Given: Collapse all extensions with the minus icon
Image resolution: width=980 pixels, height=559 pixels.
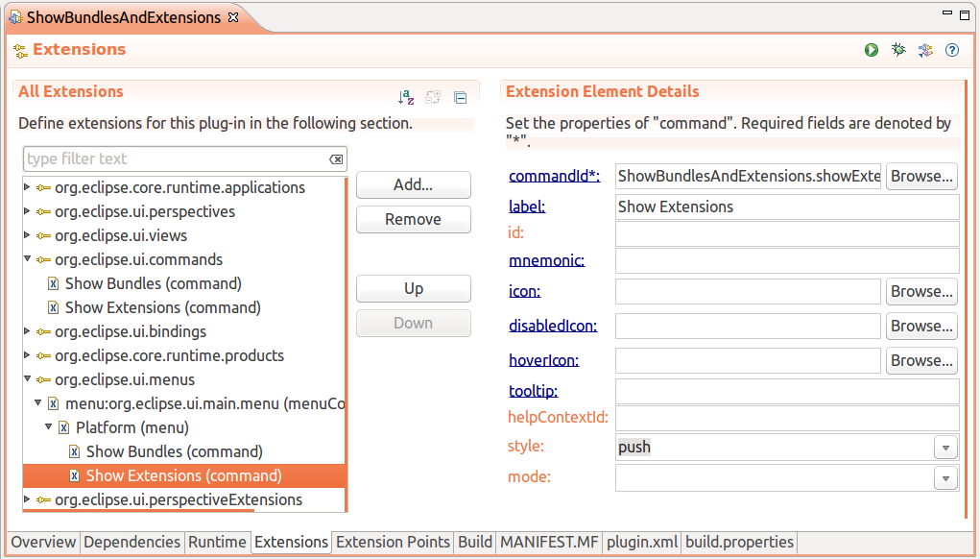Looking at the screenshot, I should [460, 98].
